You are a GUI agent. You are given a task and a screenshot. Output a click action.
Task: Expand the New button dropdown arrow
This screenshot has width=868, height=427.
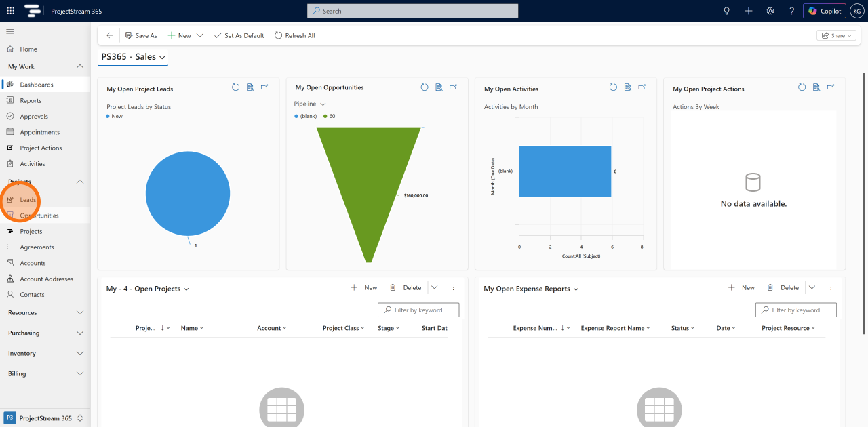(x=200, y=35)
